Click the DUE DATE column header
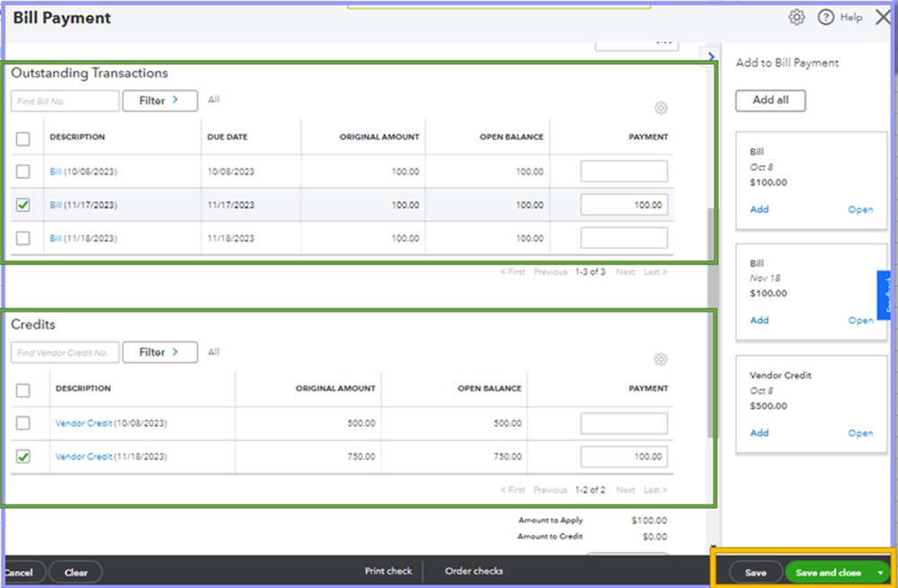Screen dimensions: 898x588 click(x=227, y=137)
